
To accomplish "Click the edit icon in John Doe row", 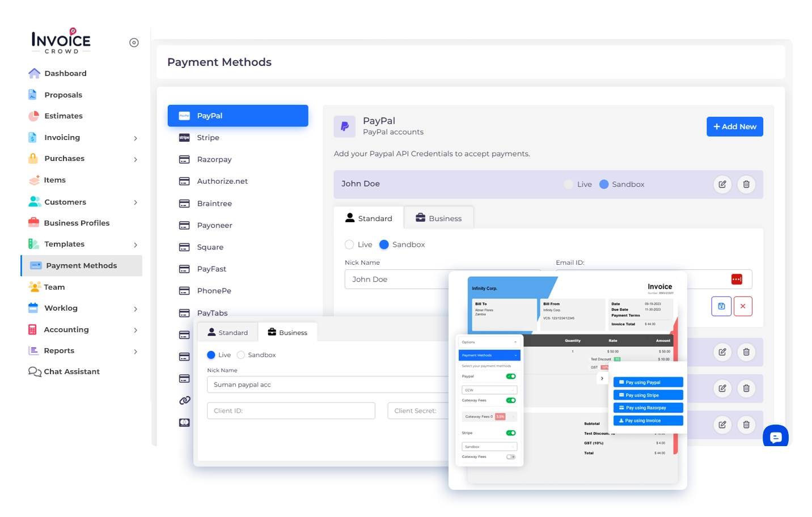I will click(722, 184).
